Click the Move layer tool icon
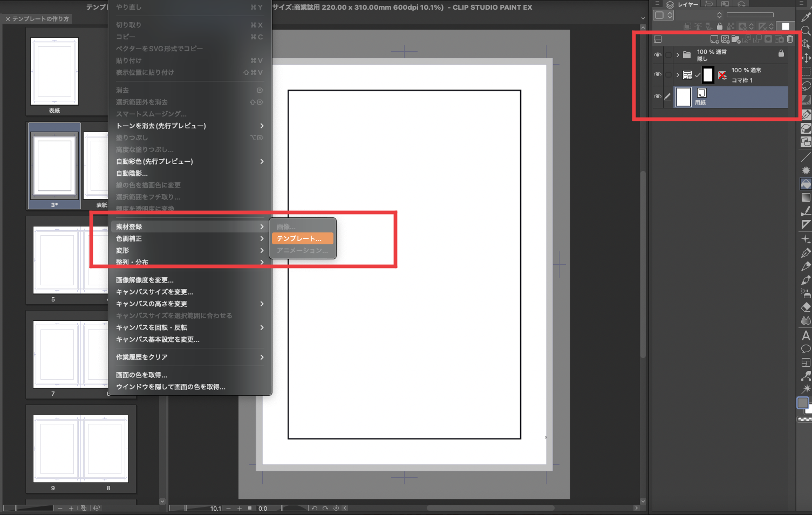Screen dimensions: 812x515 [x=806, y=58]
